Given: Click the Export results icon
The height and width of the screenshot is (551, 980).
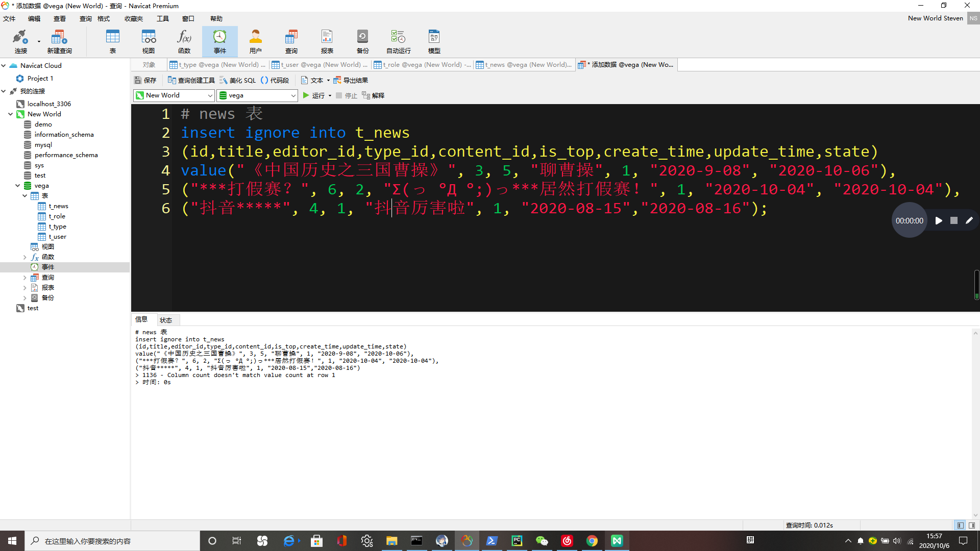Looking at the screenshot, I should point(351,80).
